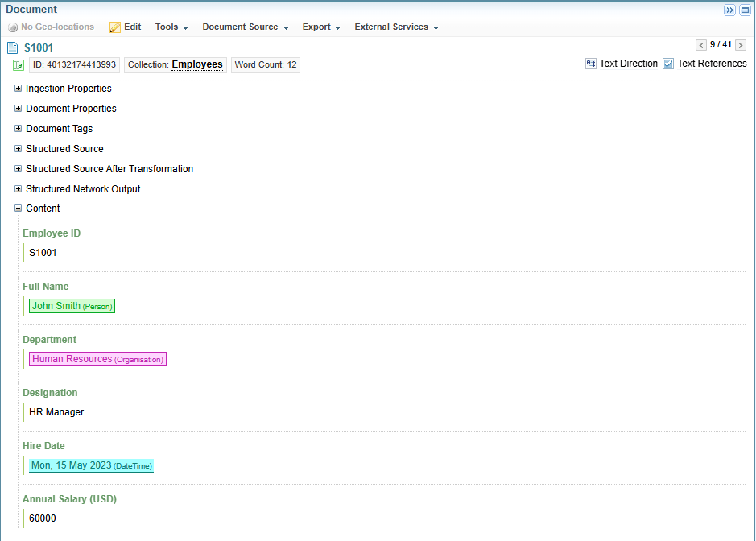The height and width of the screenshot is (541, 756).
Task: Click the No Geo-locations globe icon
Action: point(13,27)
